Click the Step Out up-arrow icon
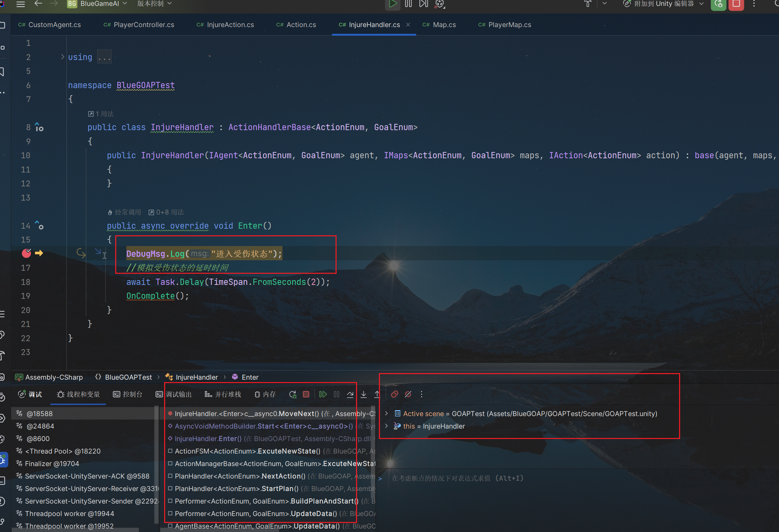Viewport: 779px width, 532px height. click(377, 394)
